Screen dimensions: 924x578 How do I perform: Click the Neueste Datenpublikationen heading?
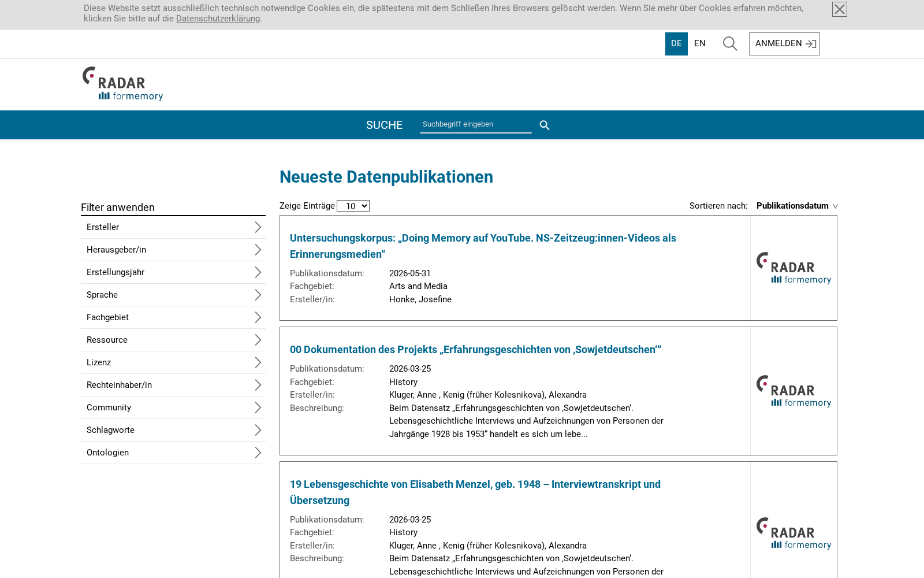click(x=386, y=177)
